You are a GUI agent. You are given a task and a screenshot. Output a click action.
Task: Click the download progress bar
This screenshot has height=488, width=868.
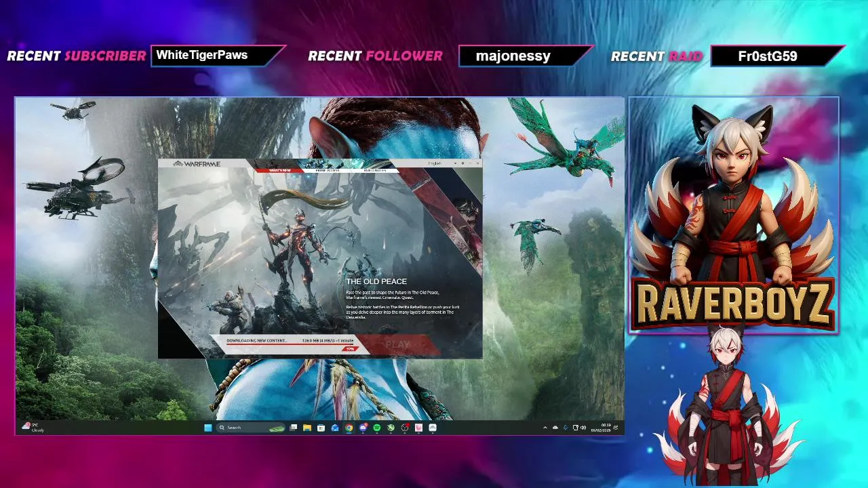pos(290,345)
